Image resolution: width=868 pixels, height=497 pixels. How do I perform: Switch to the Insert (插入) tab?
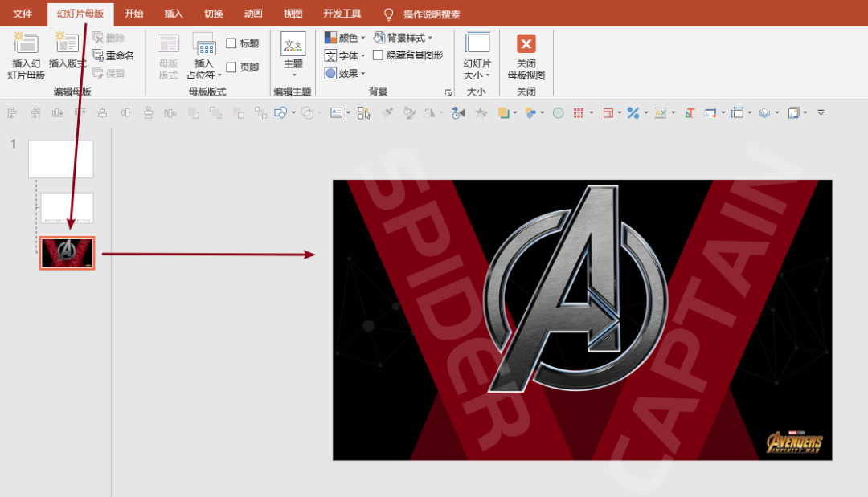pos(174,14)
